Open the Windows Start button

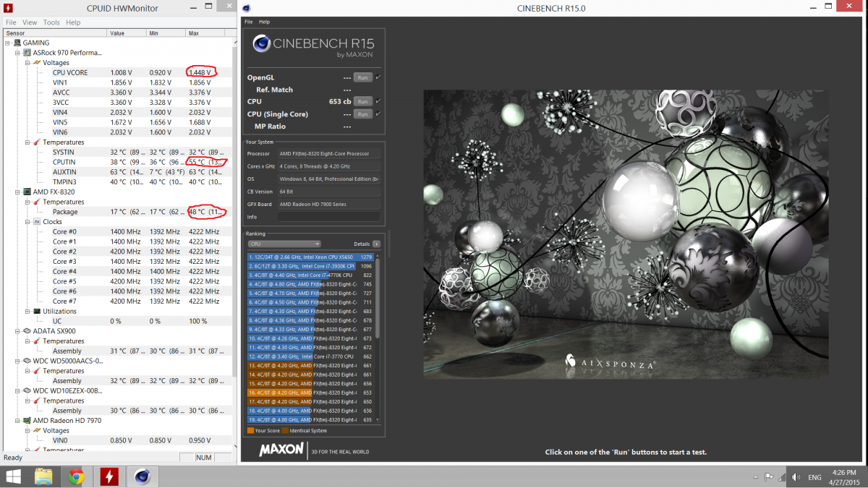14,476
